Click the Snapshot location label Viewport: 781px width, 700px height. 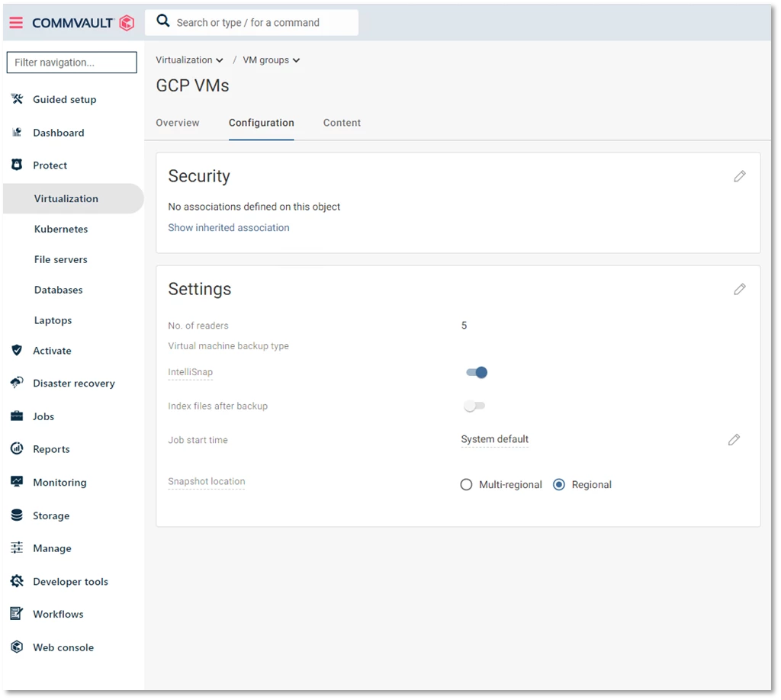coord(206,481)
